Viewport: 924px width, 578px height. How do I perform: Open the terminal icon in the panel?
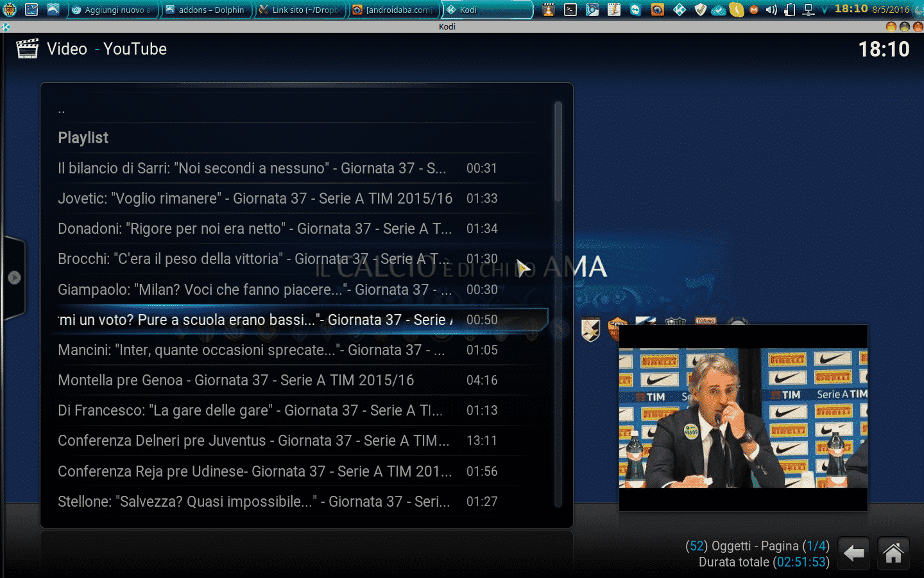[x=570, y=10]
